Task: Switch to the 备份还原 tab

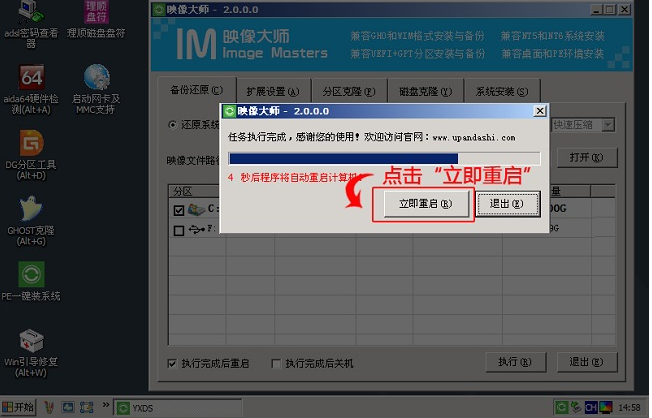Action: coord(197,90)
